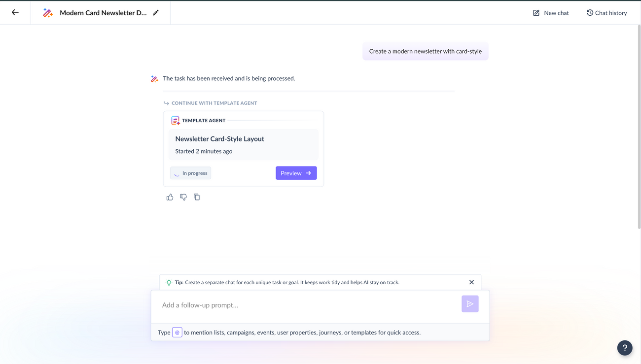
Task: Start a New chat
Action: [x=551, y=13]
